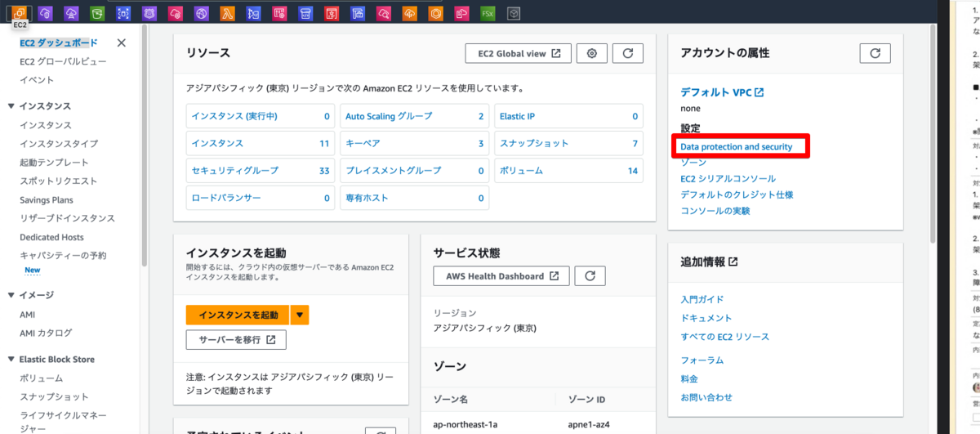Image resolution: width=980 pixels, height=434 pixels.
Task: Open the 料金 link
Action: pos(689,379)
